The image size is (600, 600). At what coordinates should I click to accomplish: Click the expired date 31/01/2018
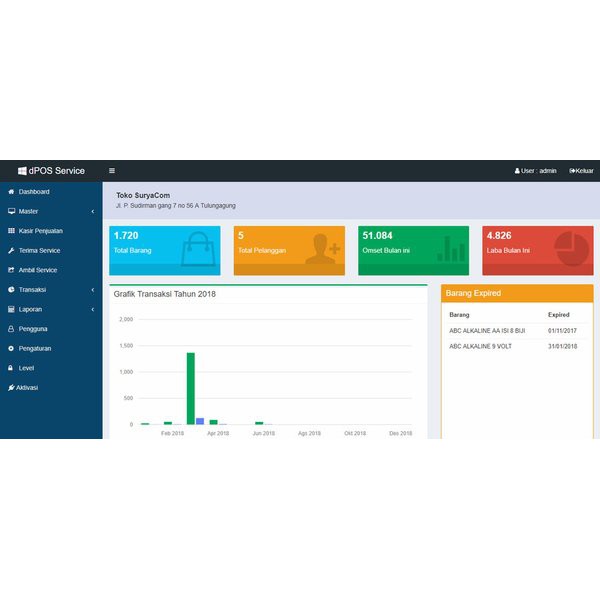[562, 346]
